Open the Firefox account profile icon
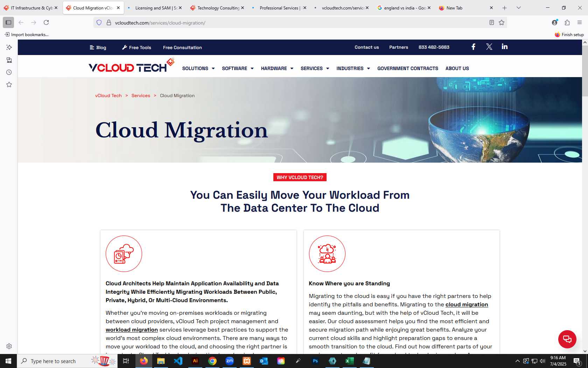The image size is (588, 368). [555, 22]
